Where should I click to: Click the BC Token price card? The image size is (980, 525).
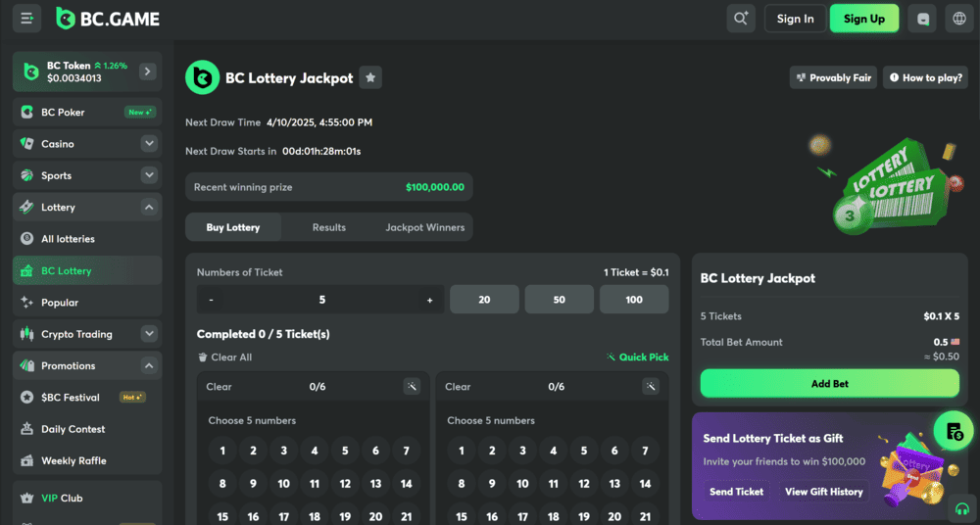tap(87, 72)
